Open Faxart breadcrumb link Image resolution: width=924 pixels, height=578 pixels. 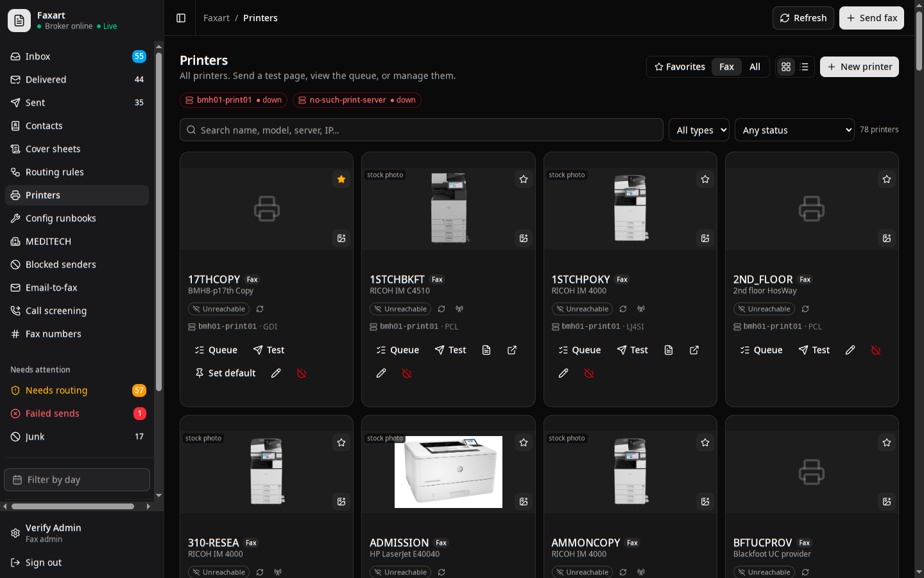216,18
